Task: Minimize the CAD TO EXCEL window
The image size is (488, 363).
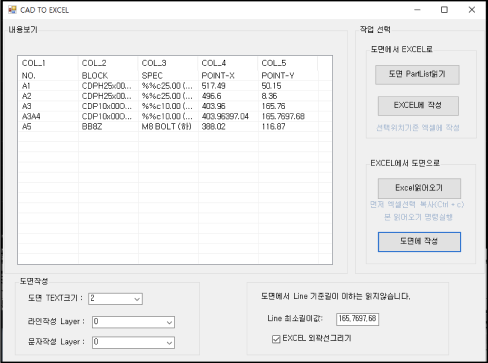Action: (x=417, y=10)
